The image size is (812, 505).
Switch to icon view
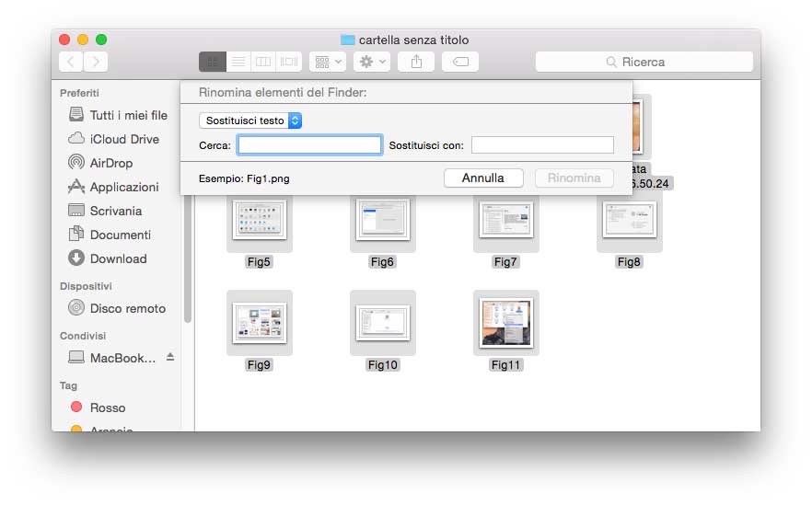[x=213, y=63]
